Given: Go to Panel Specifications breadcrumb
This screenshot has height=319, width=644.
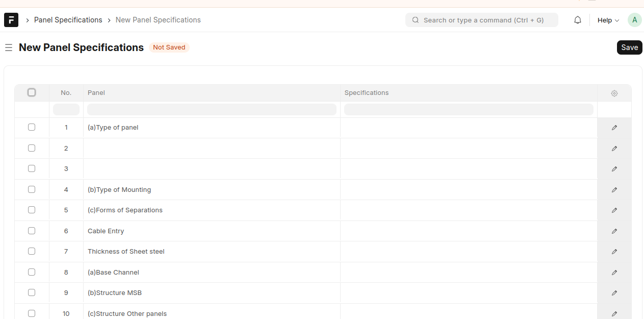Looking at the screenshot, I should pyautogui.click(x=68, y=20).
